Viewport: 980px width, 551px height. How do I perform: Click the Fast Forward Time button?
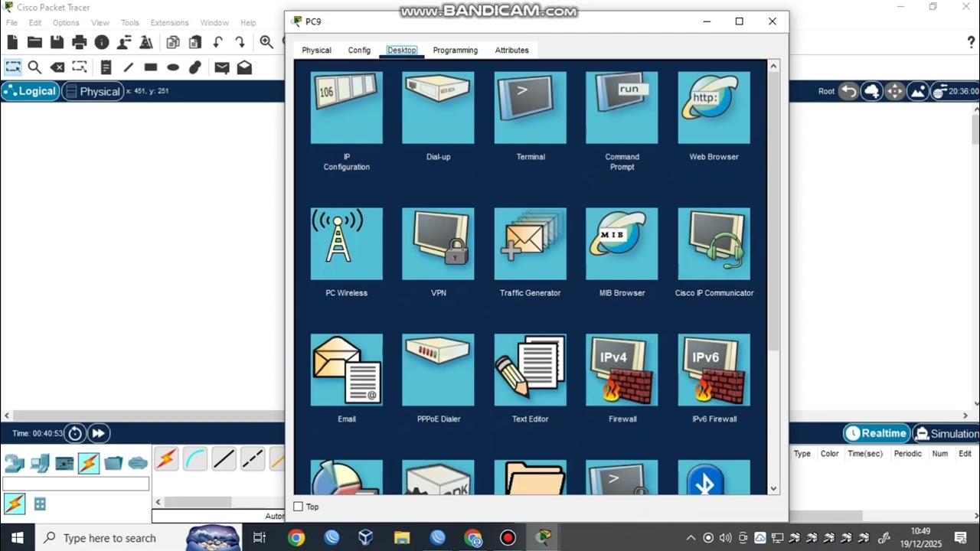pyautogui.click(x=98, y=434)
